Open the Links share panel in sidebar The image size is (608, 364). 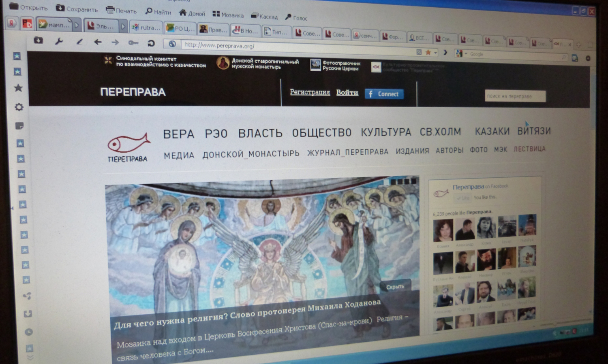click(27, 296)
